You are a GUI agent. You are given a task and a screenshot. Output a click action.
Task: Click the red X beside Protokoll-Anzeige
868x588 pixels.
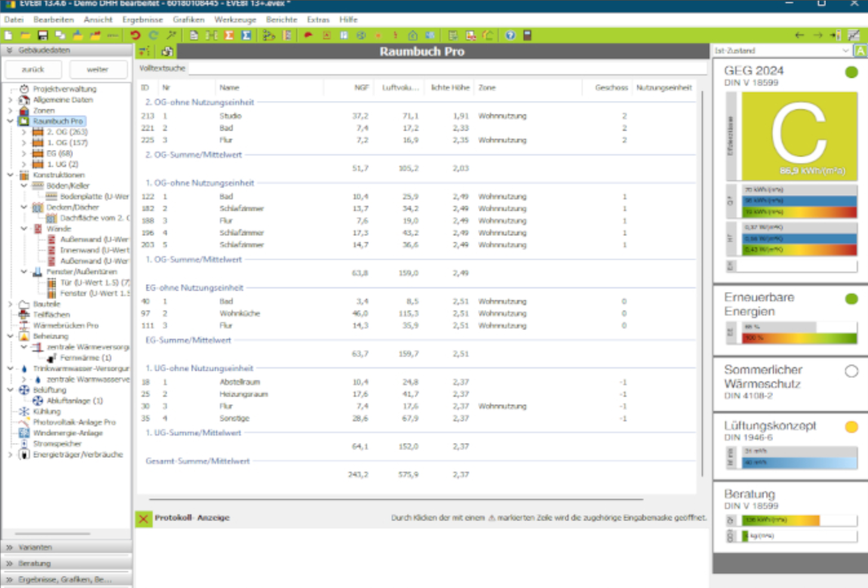click(143, 518)
